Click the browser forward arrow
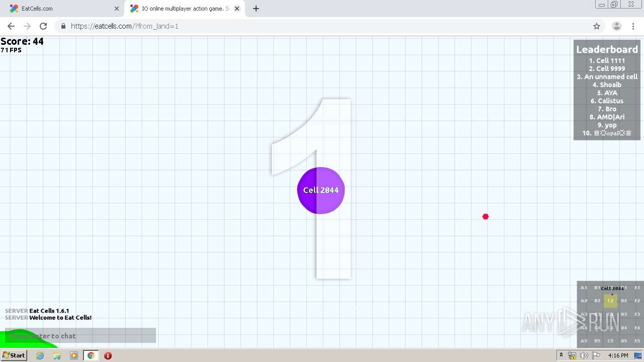Image resolution: width=644 pixels, height=362 pixels. click(x=27, y=26)
